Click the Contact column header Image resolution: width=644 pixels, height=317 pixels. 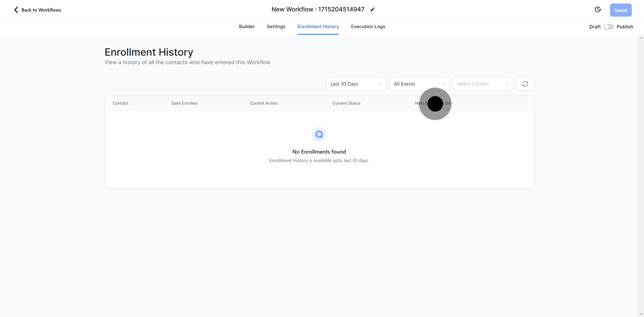point(120,103)
